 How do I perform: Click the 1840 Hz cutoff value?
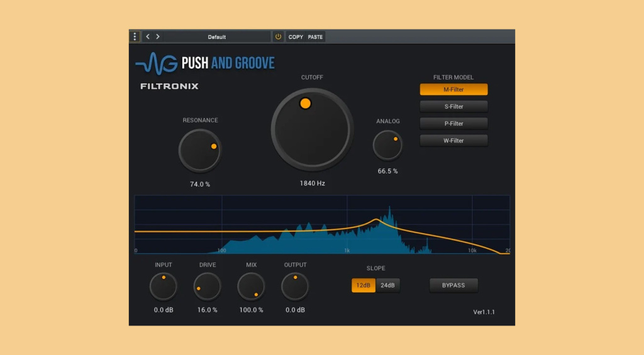312,183
